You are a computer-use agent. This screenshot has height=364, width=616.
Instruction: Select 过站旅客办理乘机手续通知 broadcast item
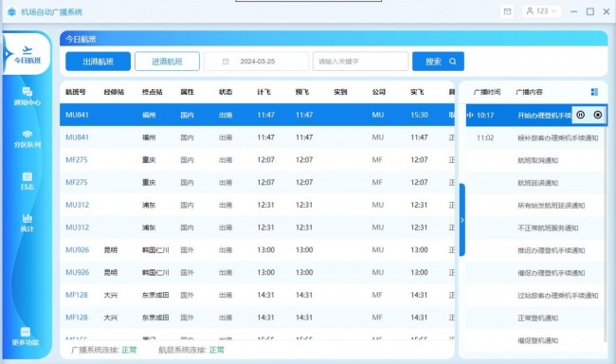tap(558, 295)
